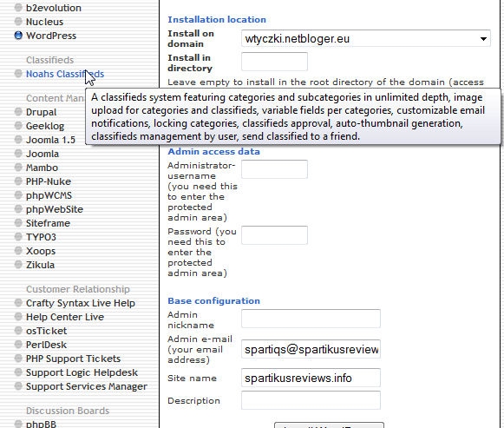
Task: Select Zikula in the sidebar
Action: 40,265
